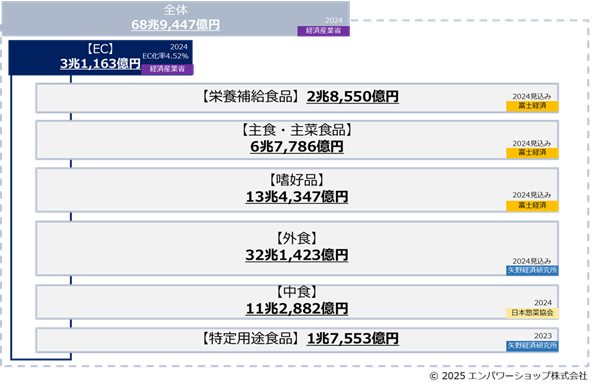Select the 【栄養補給食品】 2兆8,550億円 row

(297, 98)
